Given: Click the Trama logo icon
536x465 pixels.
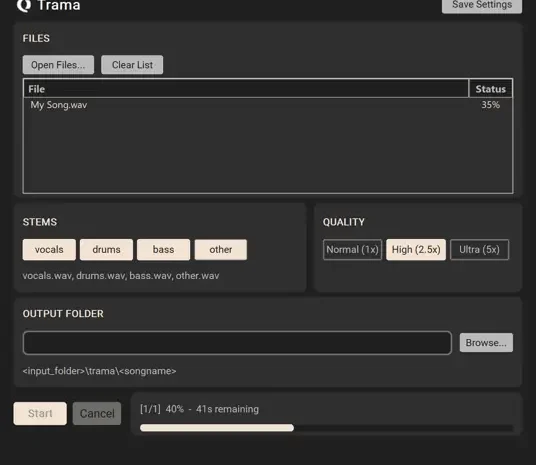Looking at the screenshot, I should point(24,5).
